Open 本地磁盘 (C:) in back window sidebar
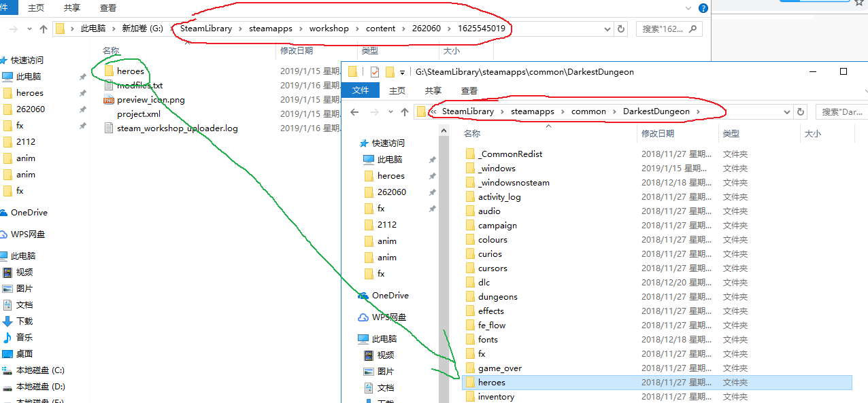 click(x=40, y=370)
